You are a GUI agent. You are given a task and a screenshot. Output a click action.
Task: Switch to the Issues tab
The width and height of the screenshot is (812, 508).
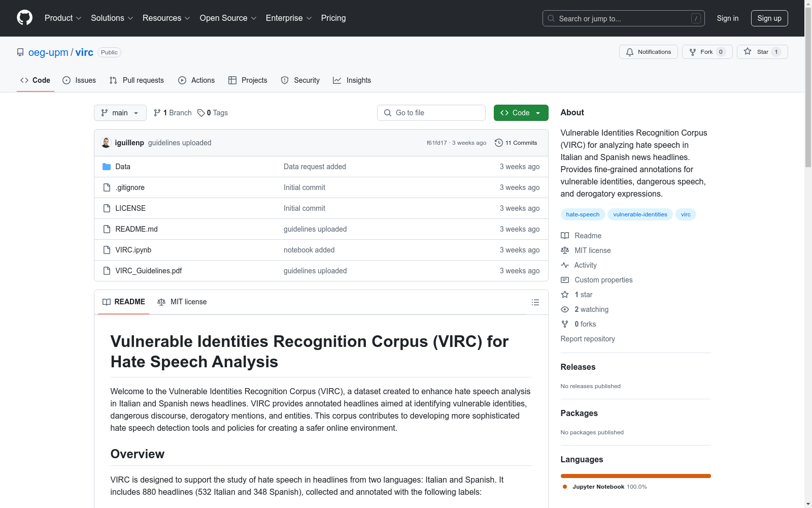pyautogui.click(x=79, y=80)
